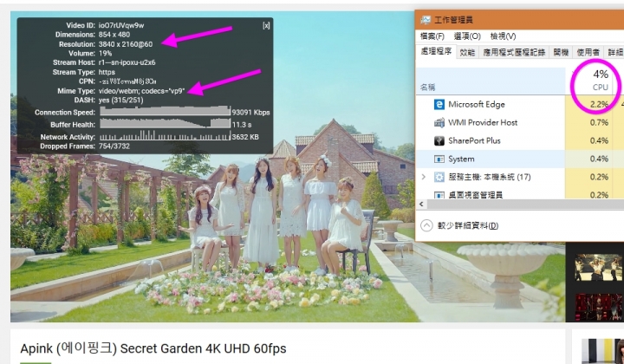
Task: Switch to the 應用程式歷程記錄 tab
Action: [x=514, y=52]
